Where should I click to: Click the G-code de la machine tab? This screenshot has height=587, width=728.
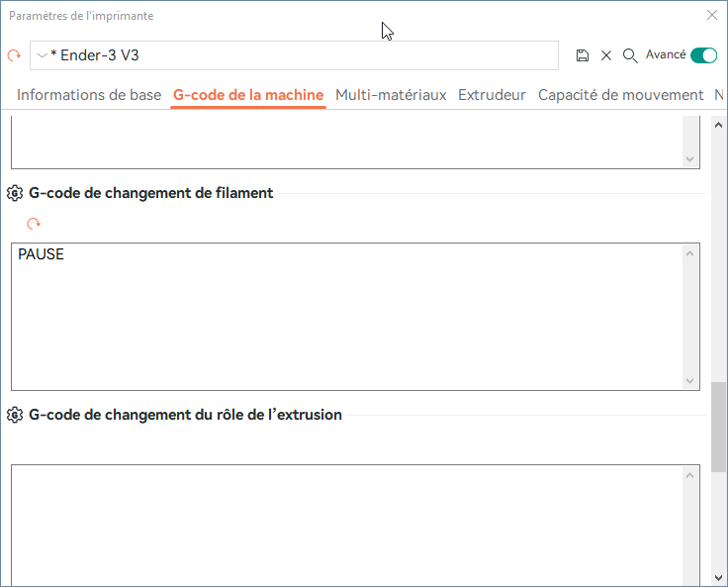pyautogui.click(x=248, y=96)
